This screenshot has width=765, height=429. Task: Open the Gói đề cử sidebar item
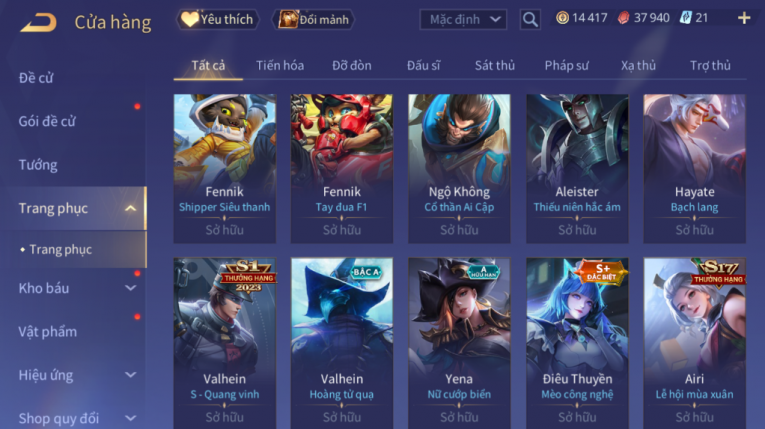pyautogui.click(x=47, y=121)
